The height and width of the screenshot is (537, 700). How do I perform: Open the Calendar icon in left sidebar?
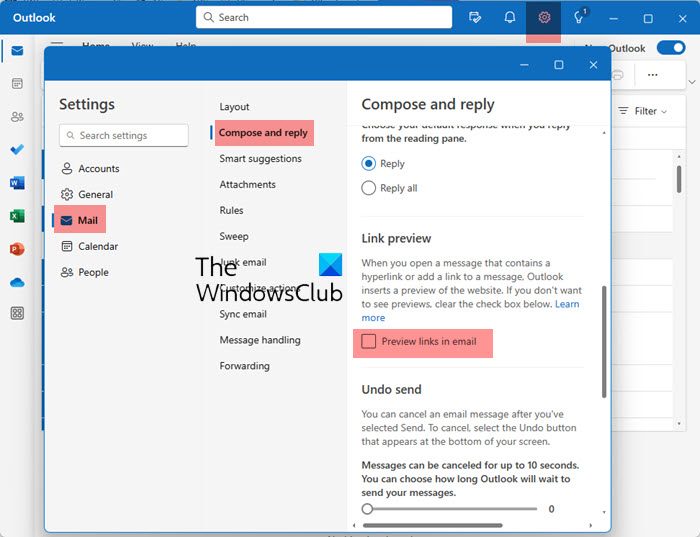[x=17, y=83]
